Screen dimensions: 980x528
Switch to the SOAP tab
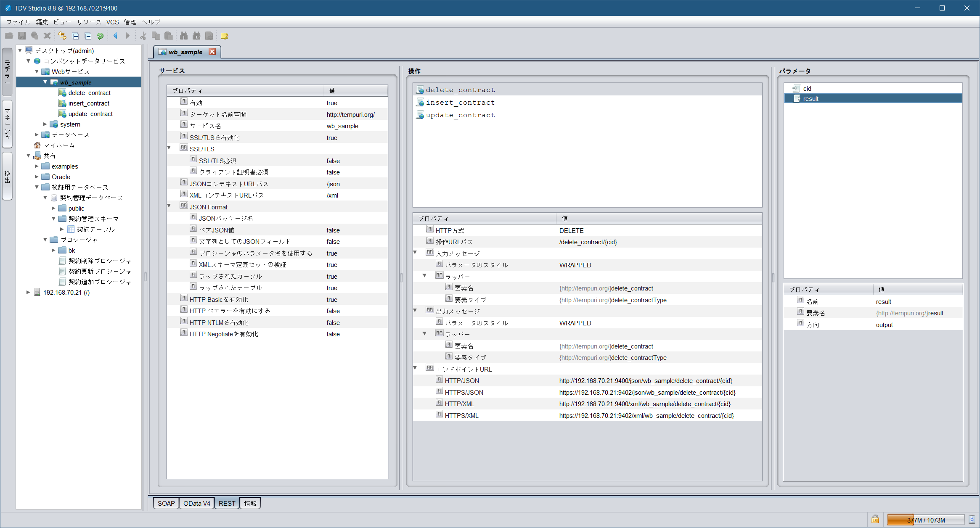coord(166,503)
